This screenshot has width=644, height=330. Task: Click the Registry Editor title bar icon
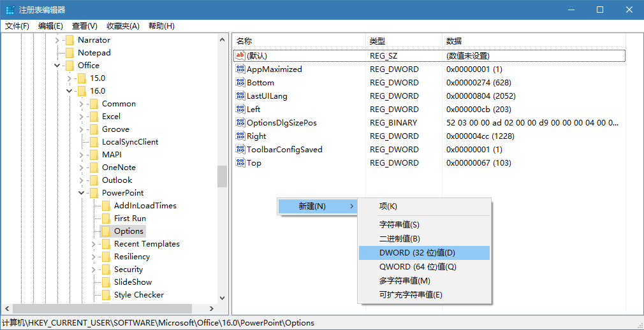[10, 10]
